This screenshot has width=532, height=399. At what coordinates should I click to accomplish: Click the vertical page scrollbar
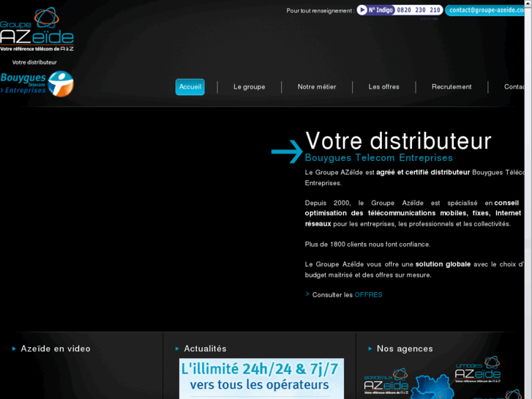tap(528, 199)
